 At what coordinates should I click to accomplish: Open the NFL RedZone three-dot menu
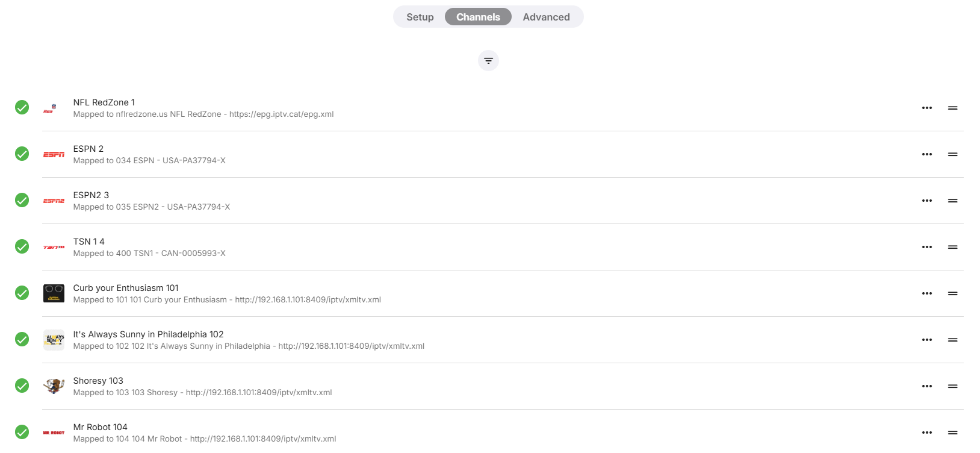click(927, 108)
